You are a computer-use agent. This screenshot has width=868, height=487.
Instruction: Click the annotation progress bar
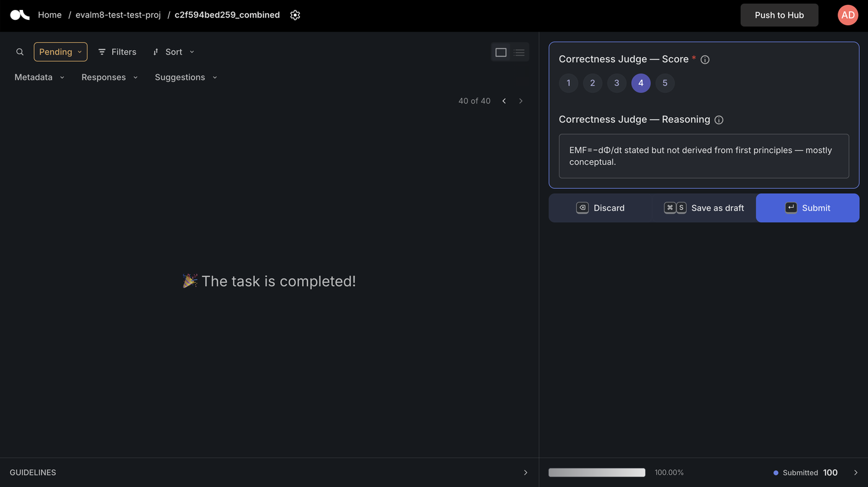tap(597, 473)
